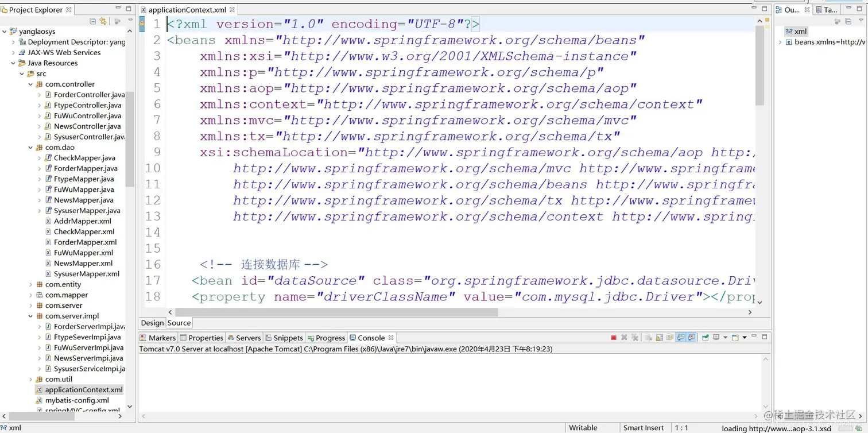The height and width of the screenshot is (433, 868).
Task: Click editor vertical scrollbar thumb
Action: 759,66
